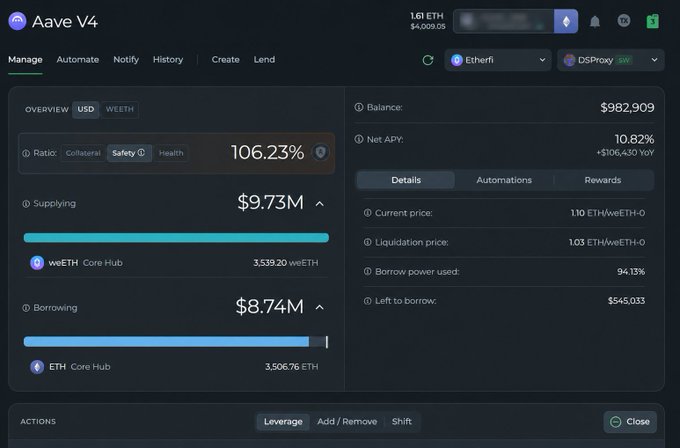
Task: Switch overview to WEETH
Action: (x=120, y=109)
